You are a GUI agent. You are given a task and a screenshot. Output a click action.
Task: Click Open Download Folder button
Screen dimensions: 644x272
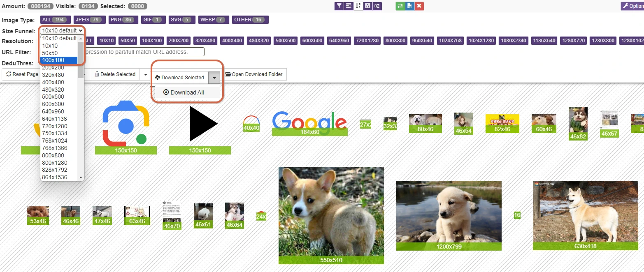[254, 74]
